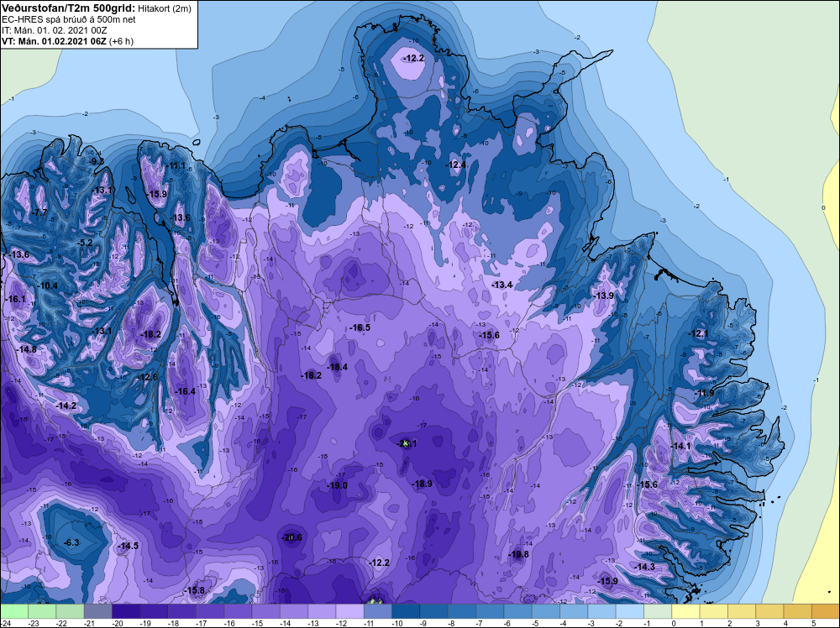Select the 5 degree legend swatch
Image resolution: width=840 pixels, height=628 pixels.
[x=825, y=611]
